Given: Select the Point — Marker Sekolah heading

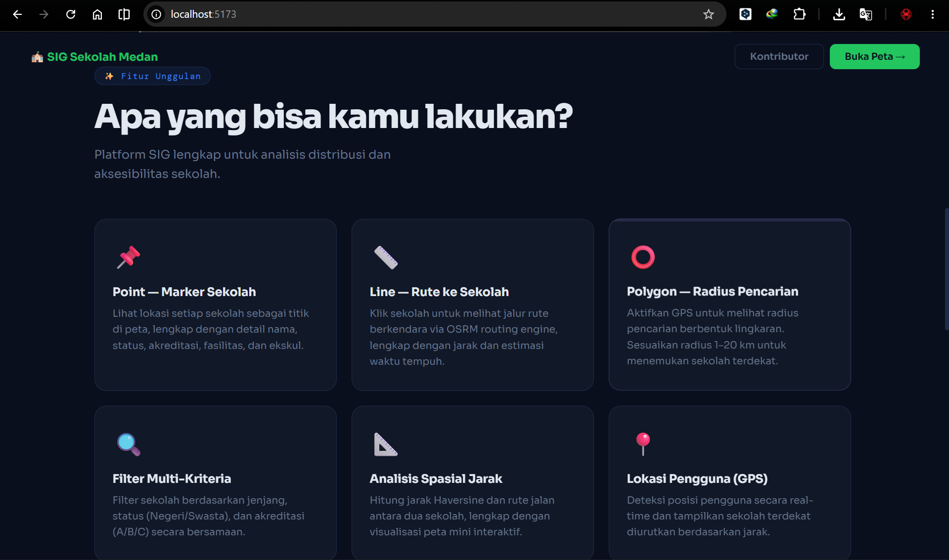Looking at the screenshot, I should click(x=184, y=292).
